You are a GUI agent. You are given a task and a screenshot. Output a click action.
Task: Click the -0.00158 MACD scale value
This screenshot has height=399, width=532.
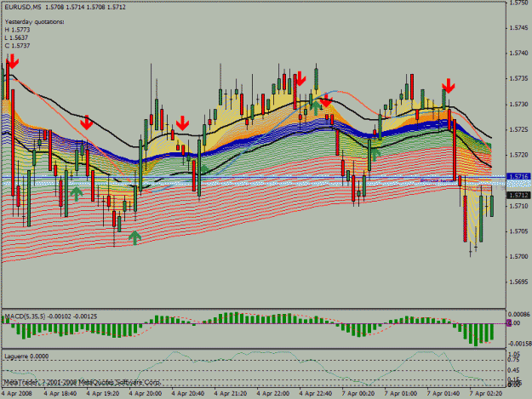coord(519,344)
